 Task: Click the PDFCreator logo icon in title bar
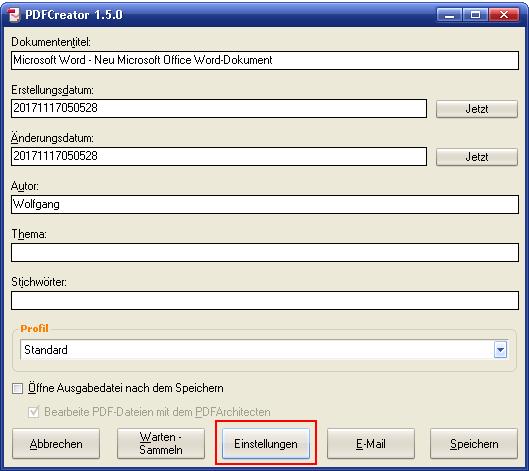(14, 15)
